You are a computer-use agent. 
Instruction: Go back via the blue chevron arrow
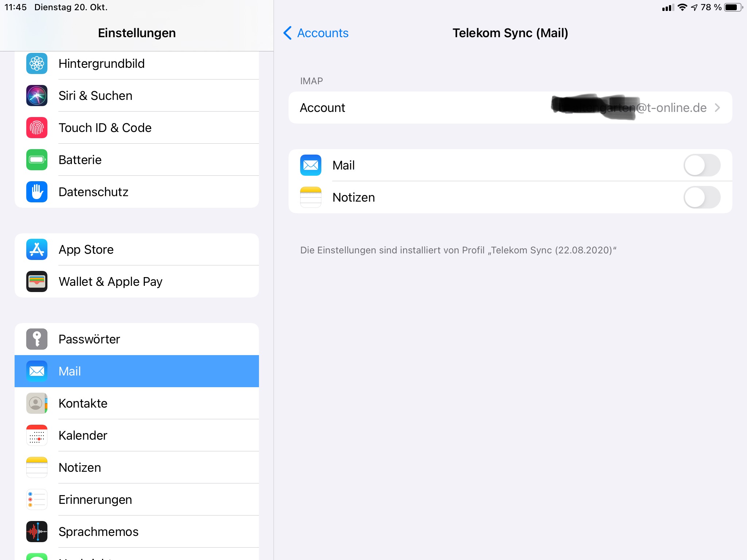[x=287, y=33]
